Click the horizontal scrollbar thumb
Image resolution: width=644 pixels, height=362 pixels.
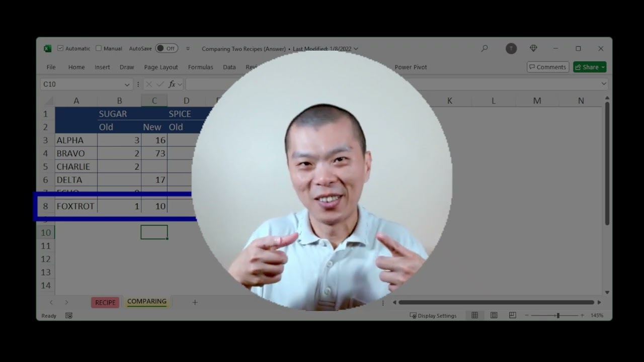click(497, 302)
